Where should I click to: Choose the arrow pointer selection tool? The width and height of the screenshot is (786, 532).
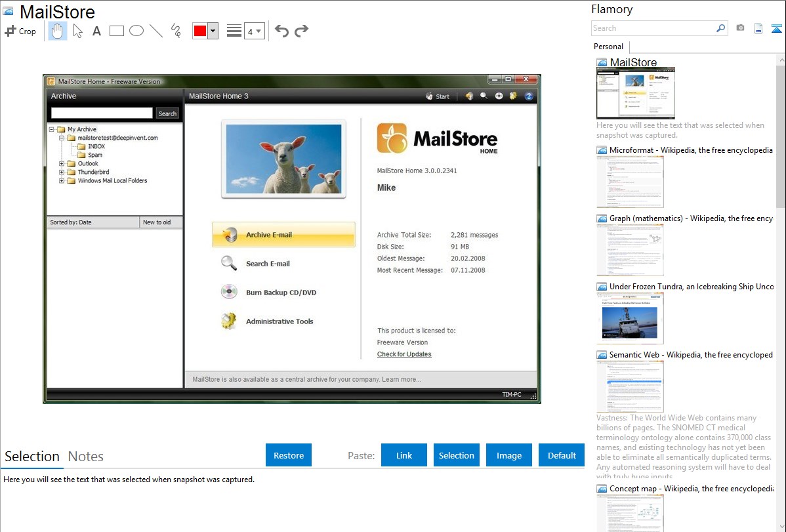[x=77, y=31]
